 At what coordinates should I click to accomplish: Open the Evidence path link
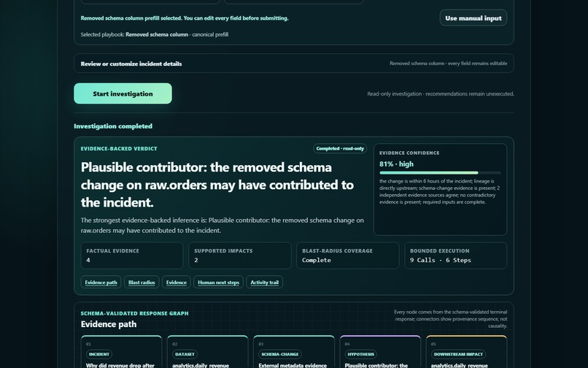101,283
